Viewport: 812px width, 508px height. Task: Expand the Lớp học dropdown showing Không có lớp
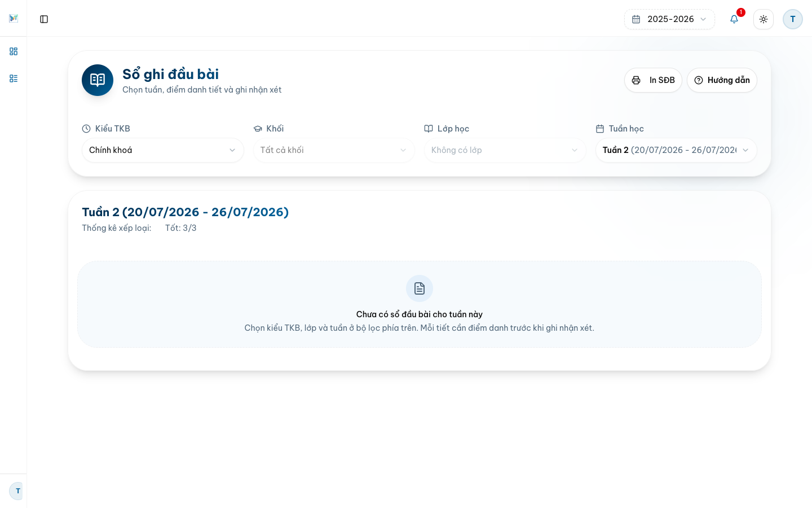point(505,150)
